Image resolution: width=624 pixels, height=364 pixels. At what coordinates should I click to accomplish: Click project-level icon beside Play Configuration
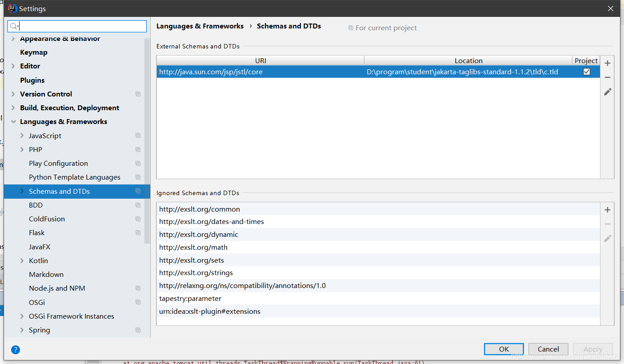click(x=138, y=164)
